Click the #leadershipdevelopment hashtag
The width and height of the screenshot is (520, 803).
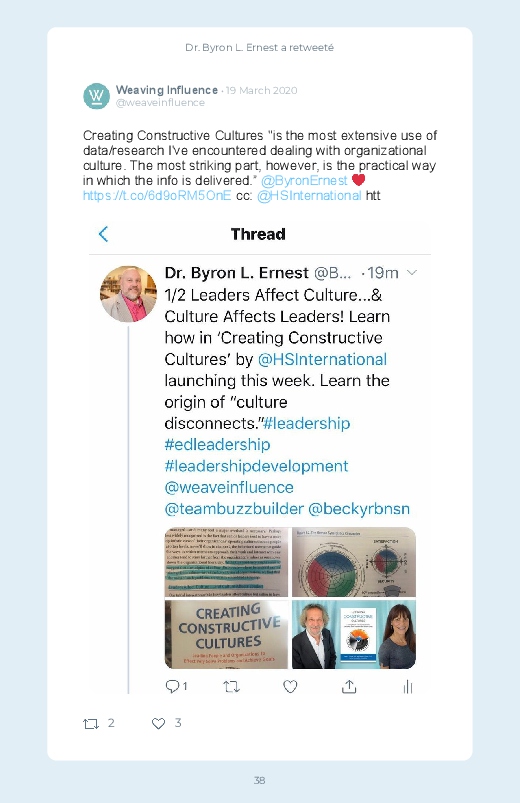256,466
